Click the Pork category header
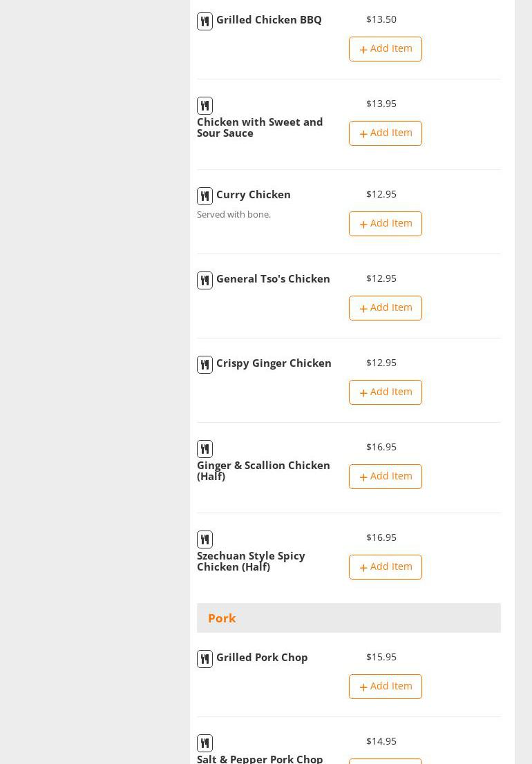 pos(222,618)
